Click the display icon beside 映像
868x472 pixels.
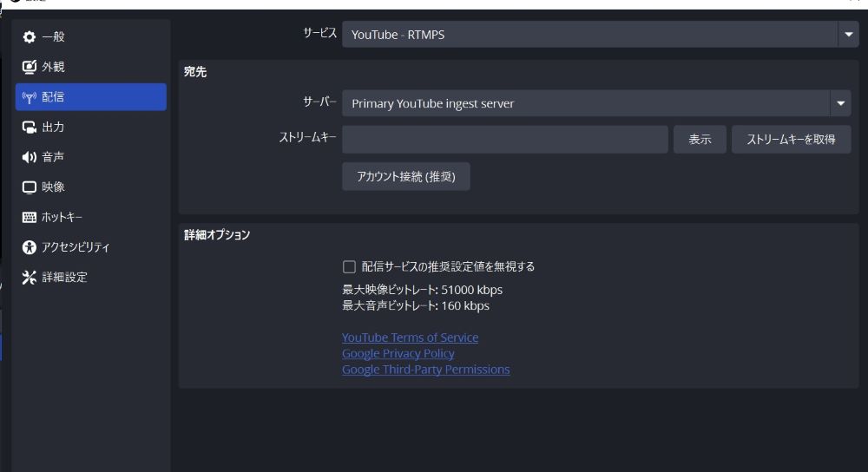[x=29, y=187]
